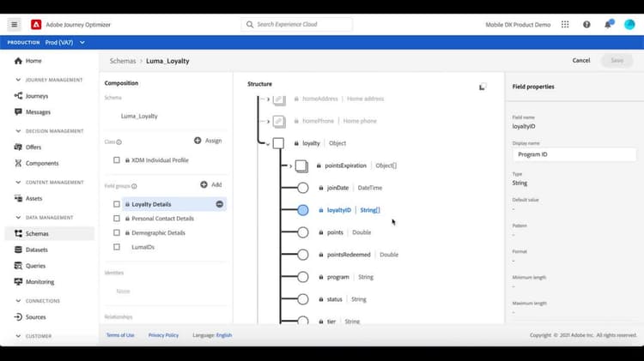This screenshot has height=361, width=644.
Task: Open the Prod (VA7) sandbox dropdown
Action: click(x=65, y=43)
